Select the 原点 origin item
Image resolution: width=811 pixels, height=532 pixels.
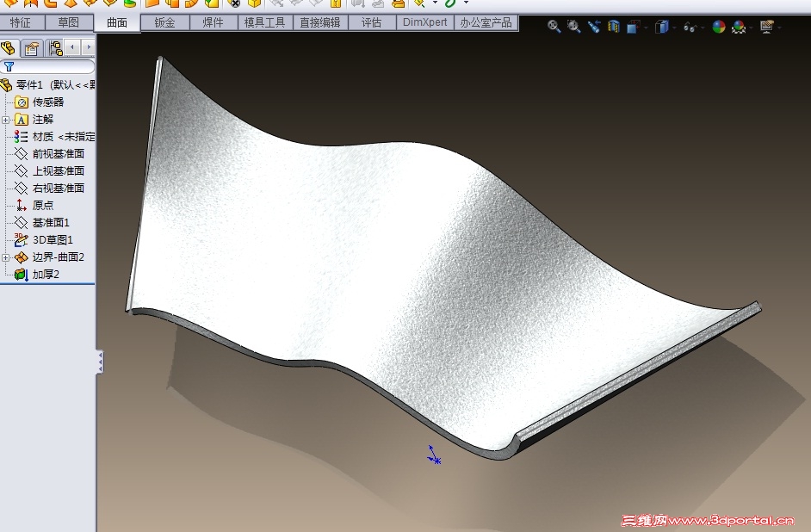34,205
